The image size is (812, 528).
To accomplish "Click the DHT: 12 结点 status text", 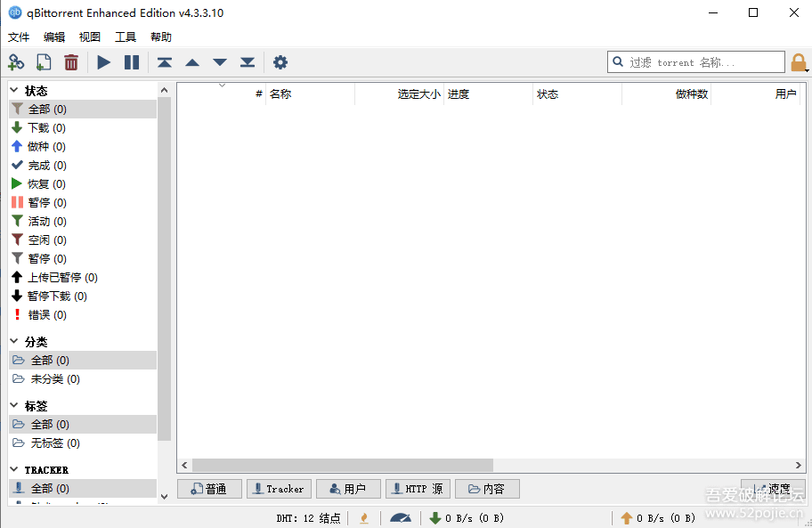I will (308, 518).
